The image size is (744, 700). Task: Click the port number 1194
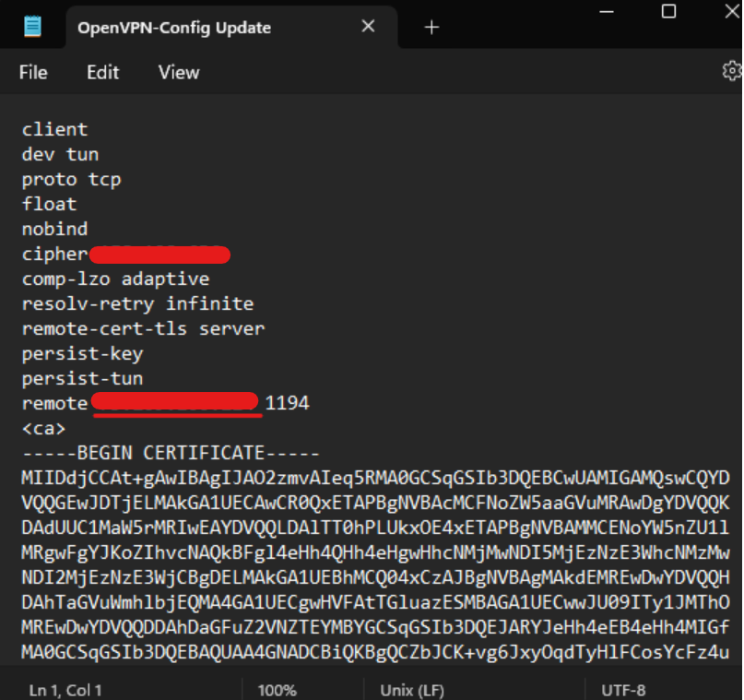[x=287, y=403]
